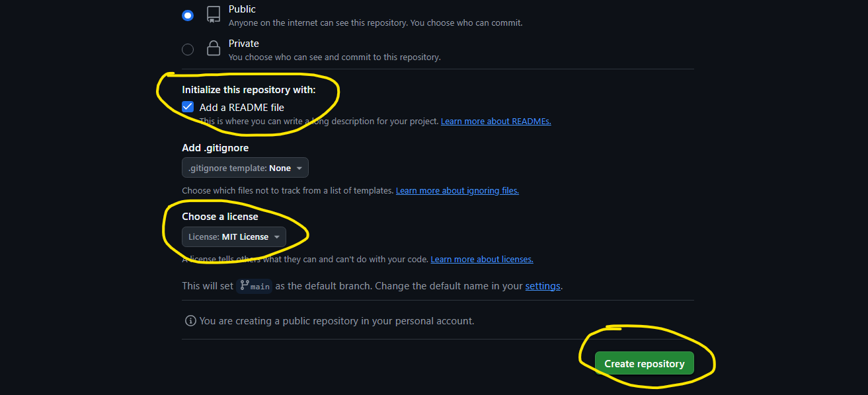Open the settings link for default branch name
Viewport: 868px width, 395px height.
543,286
